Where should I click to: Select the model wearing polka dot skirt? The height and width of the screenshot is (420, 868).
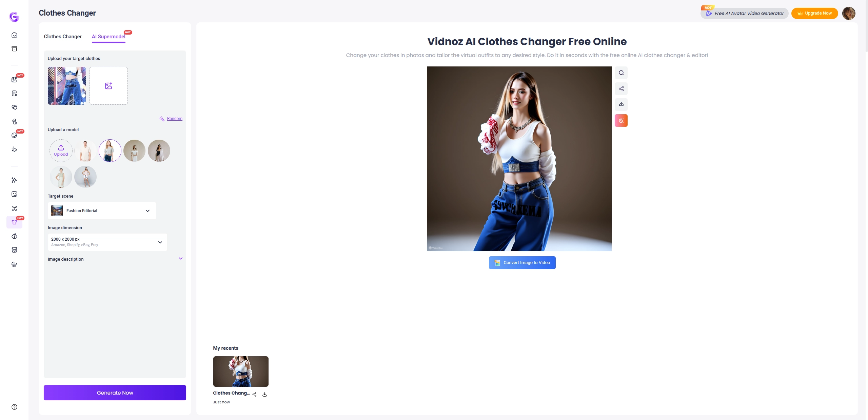[x=85, y=177]
